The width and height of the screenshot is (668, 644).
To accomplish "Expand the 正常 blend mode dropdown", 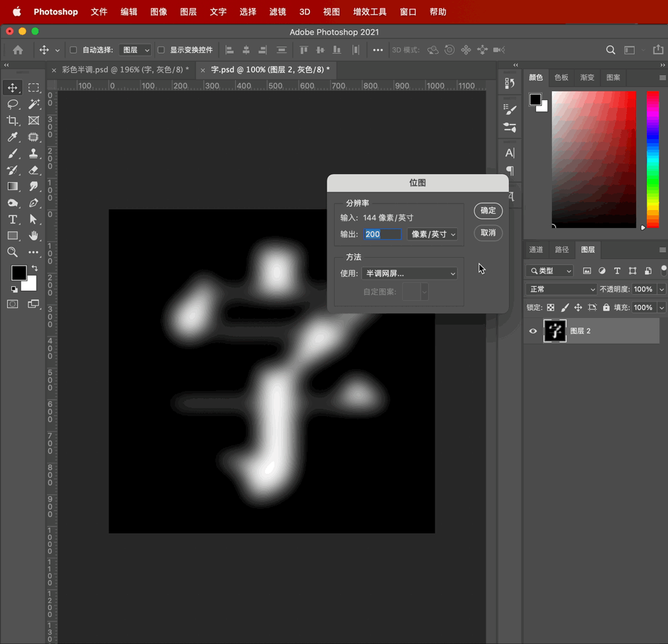I will 561,290.
